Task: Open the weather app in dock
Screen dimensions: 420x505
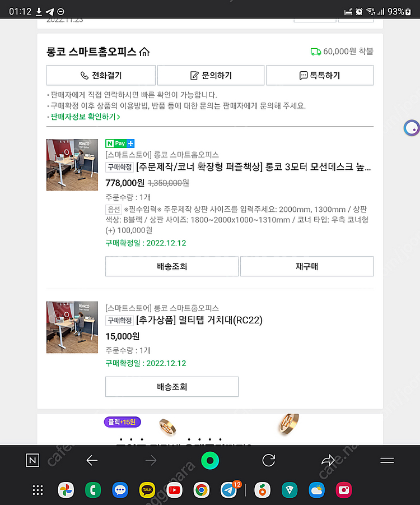Action: pos(317,490)
